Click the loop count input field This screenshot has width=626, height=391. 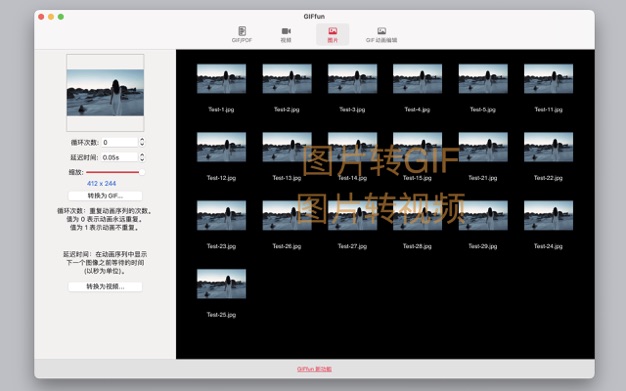point(120,142)
